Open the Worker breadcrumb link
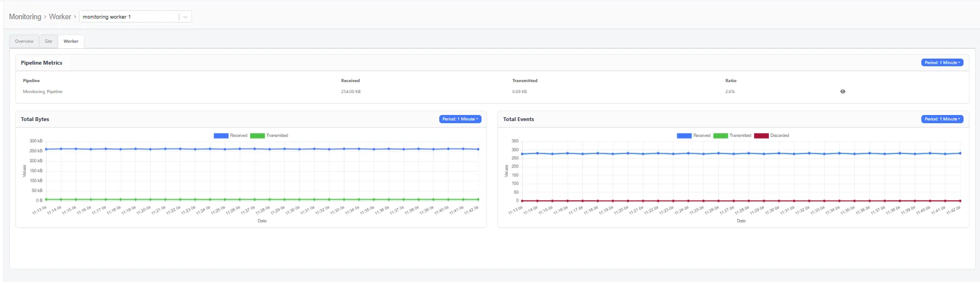The image size is (980, 282). coord(60,17)
